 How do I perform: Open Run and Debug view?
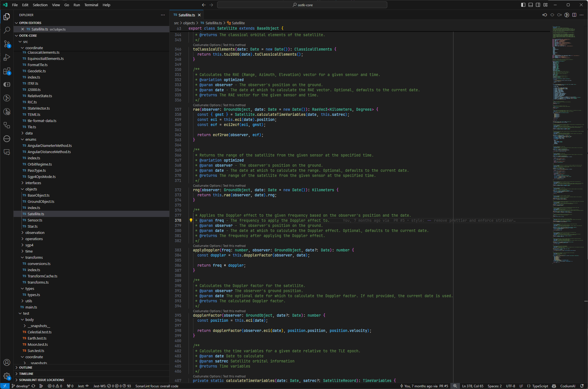pos(7,57)
